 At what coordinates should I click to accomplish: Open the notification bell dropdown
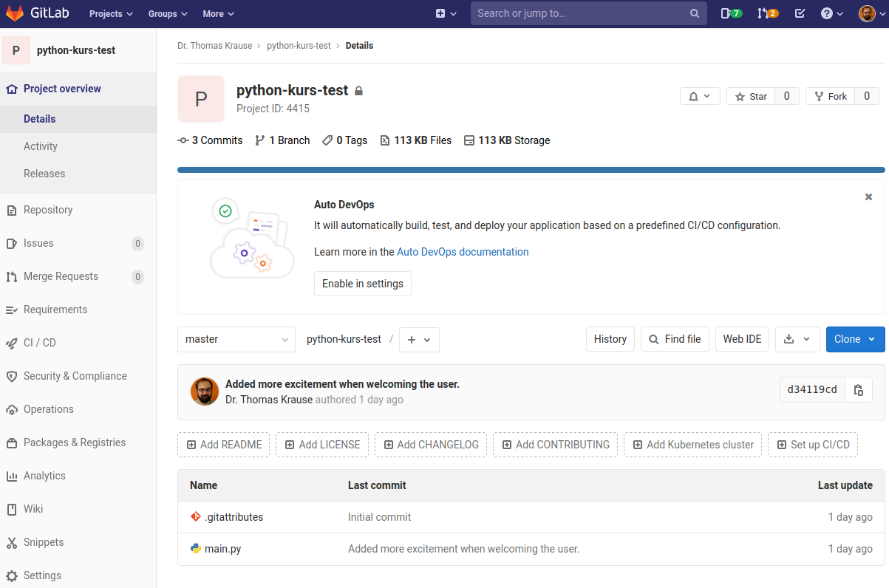pyautogui.click(x=700, y=96)
